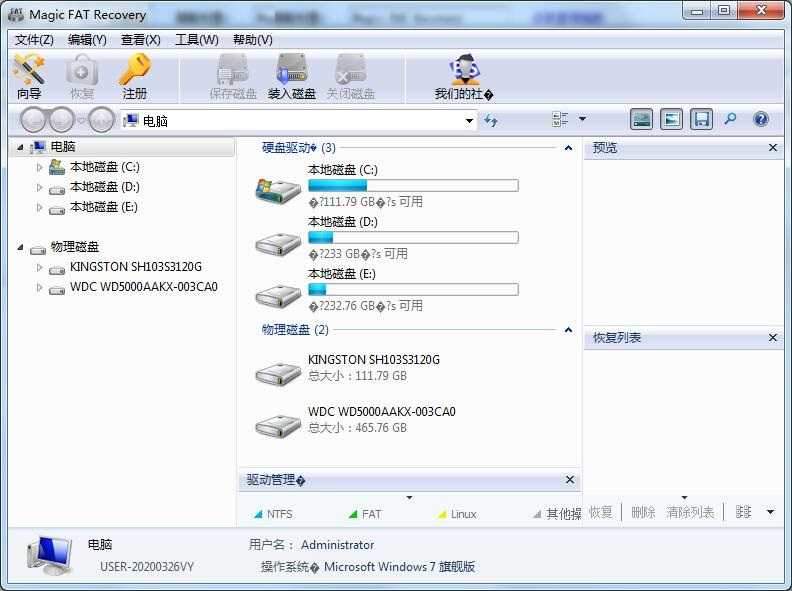This screenshot has width=792, height=591.
Task: Collapse the 硬盘驱动器 section chevron
Action: tap(568, 148)
